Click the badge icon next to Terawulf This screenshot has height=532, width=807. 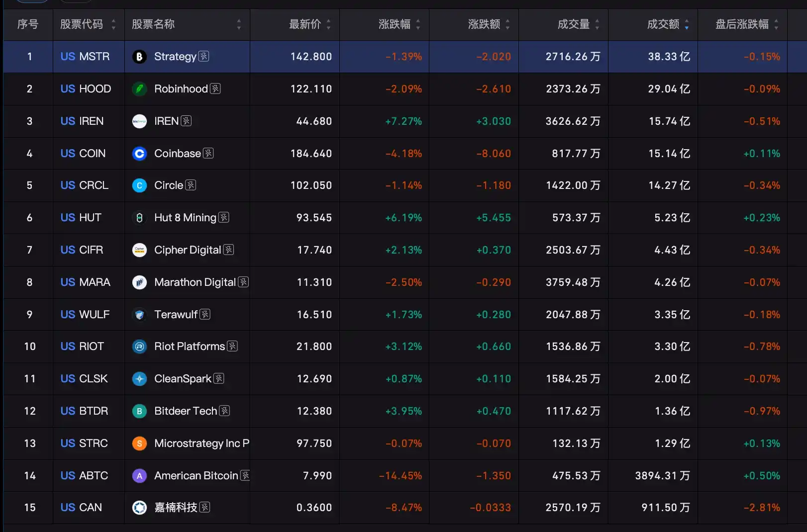[205, 314]
